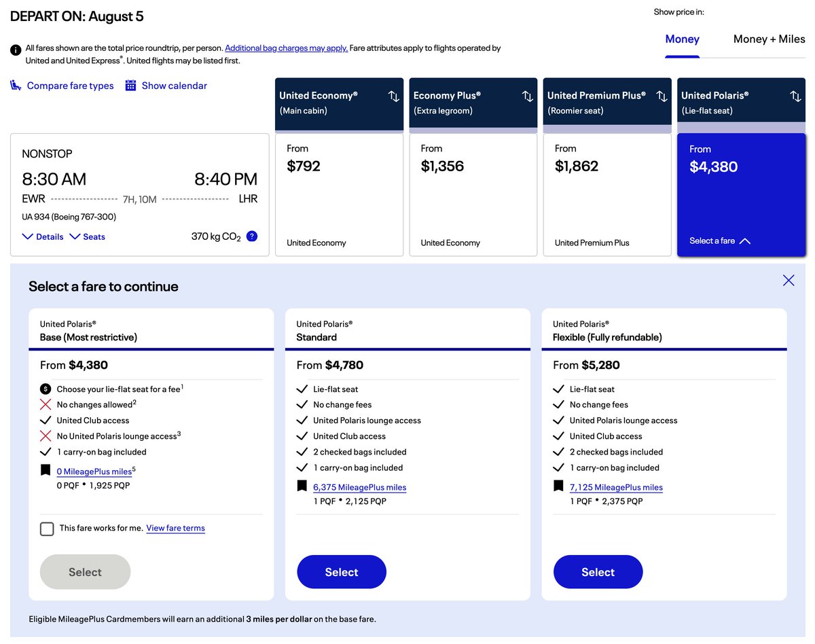Open CO2 emissions help question mark
The height and width of the screenshot is (644, 815).
pyautogui.click(x=252, y=236)
